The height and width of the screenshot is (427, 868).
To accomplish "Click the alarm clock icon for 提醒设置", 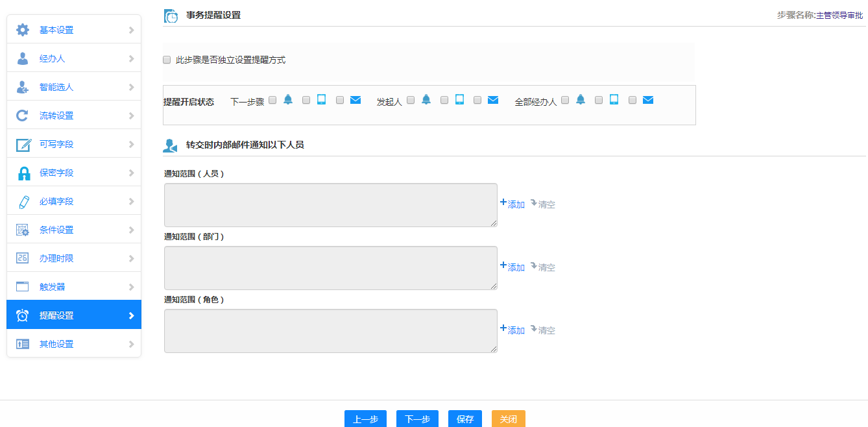I will click(23, 315).
